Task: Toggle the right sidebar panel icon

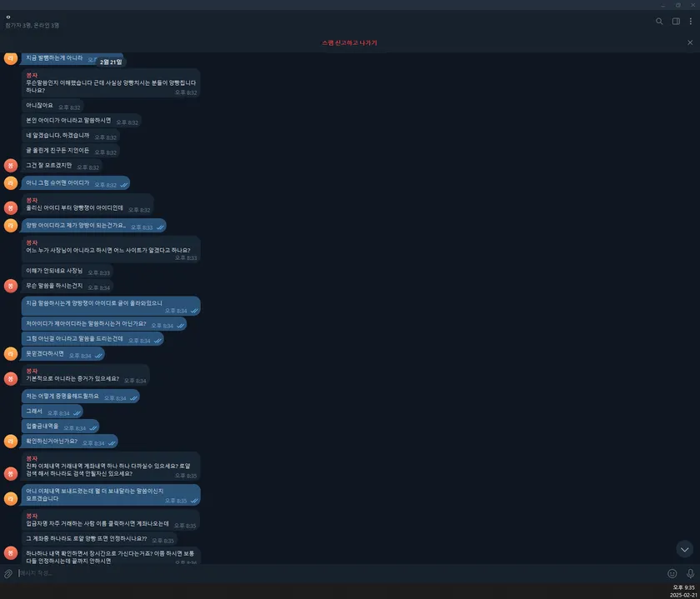Action: pos(676,22)
